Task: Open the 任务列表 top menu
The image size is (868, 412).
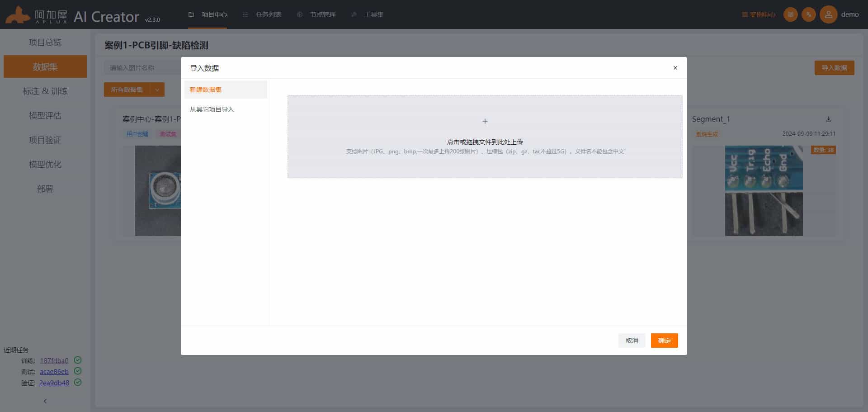Action: coord(262,14)
